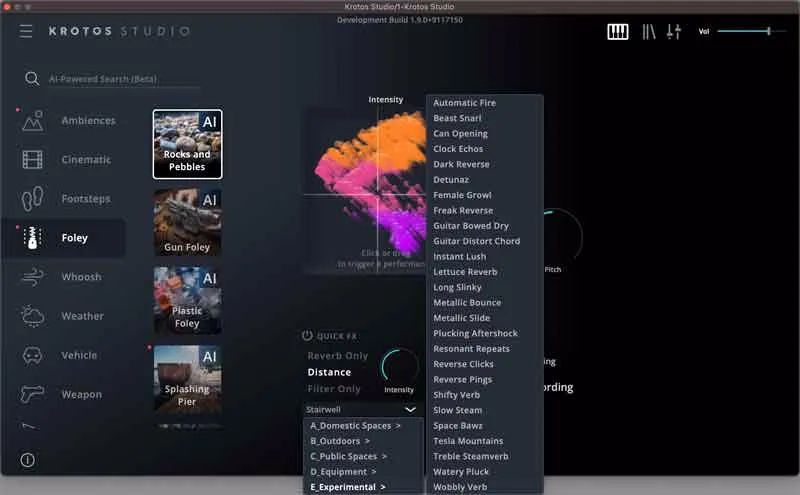800x495 pixels.
Task: Open the library shelf icon
Action: tap(649, 32)
